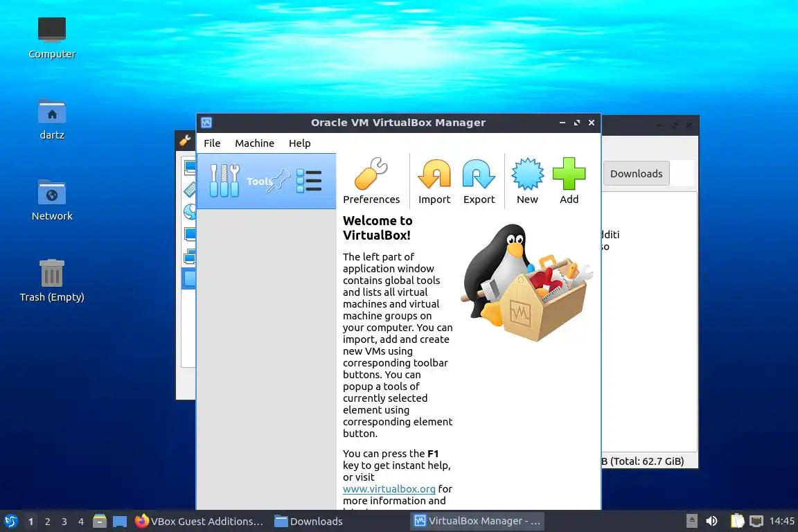
Task: Create a New virtual machine
Action: point(527,181)
